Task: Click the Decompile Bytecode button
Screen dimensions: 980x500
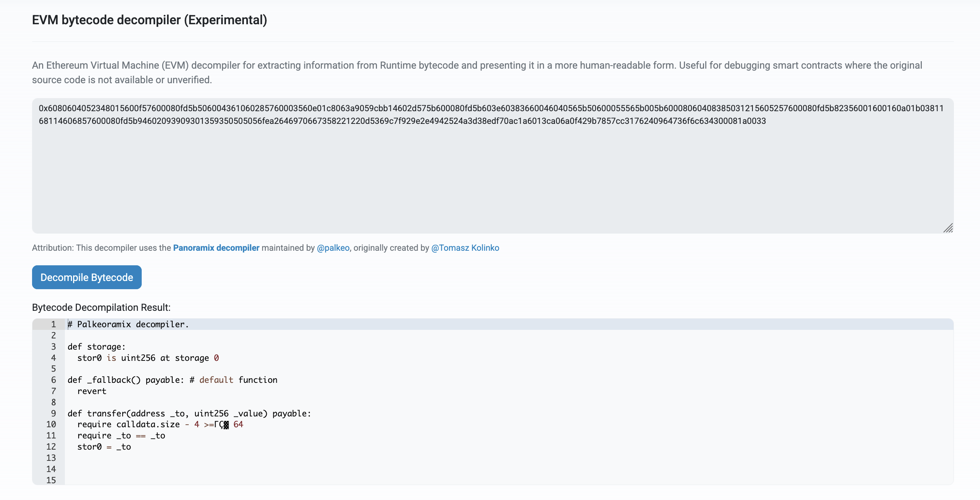Action: pyautogui.click(x=87, y=277)
